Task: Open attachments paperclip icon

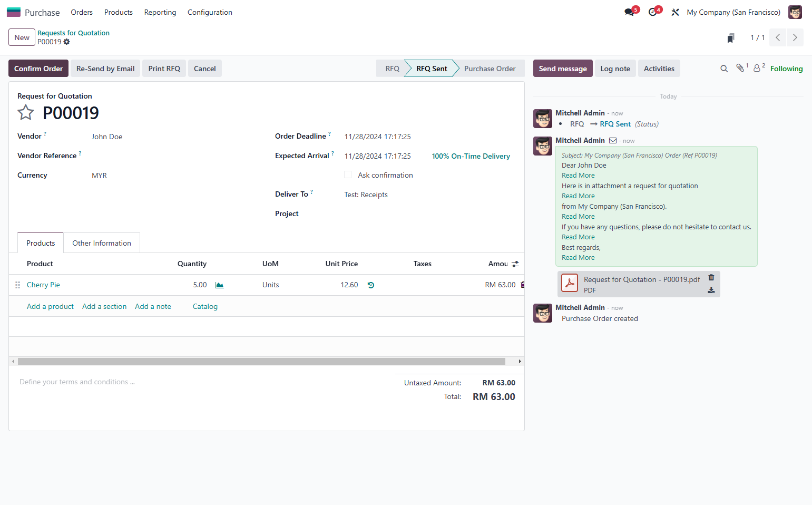Action: tap(740, 68)
